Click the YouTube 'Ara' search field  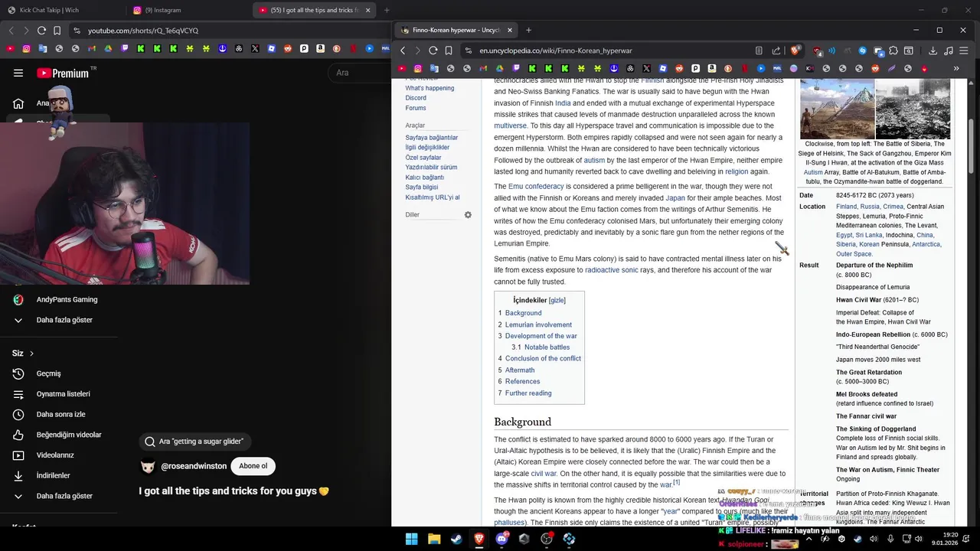click(360, 73)
